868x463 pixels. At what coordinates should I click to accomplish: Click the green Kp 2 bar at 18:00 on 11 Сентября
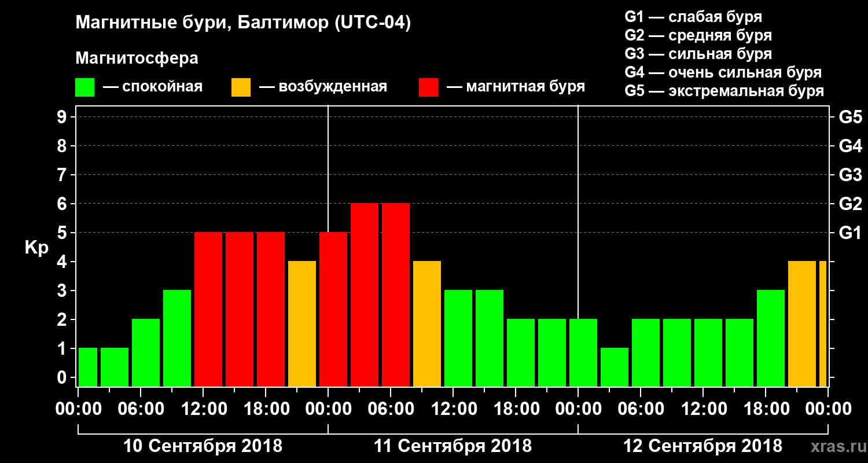521,352
